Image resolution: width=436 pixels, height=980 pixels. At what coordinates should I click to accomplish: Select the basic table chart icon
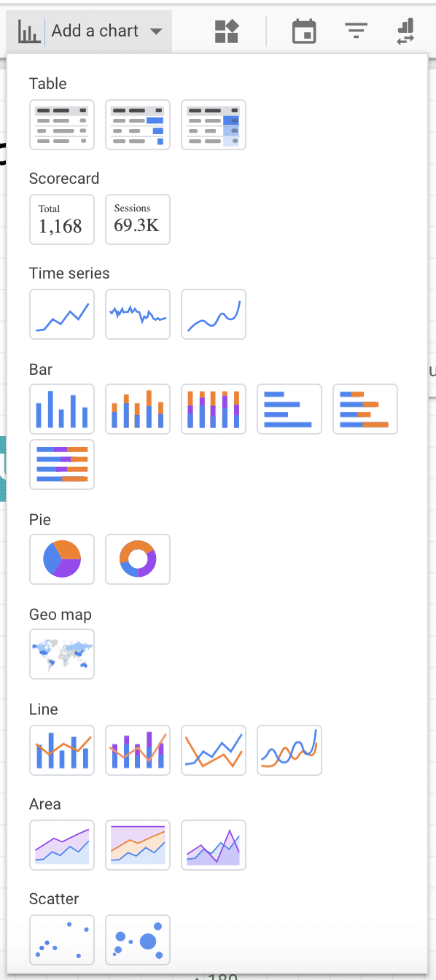click(x=62, y=125)
